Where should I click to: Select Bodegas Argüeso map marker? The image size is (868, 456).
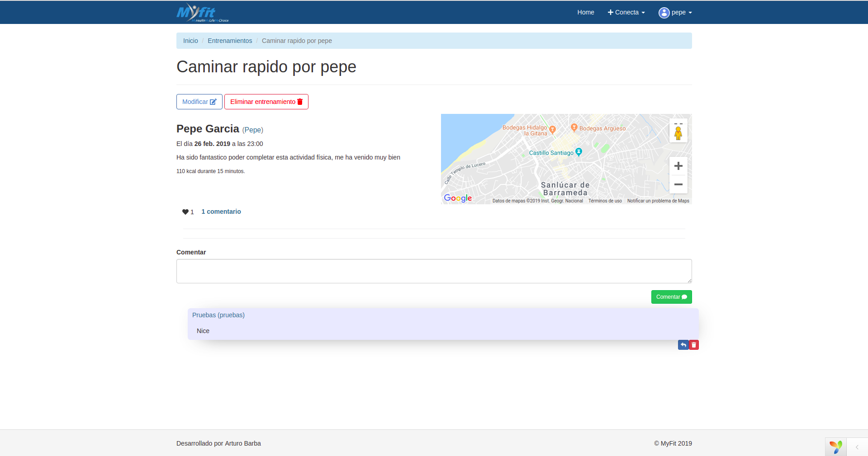click(574, 127)
